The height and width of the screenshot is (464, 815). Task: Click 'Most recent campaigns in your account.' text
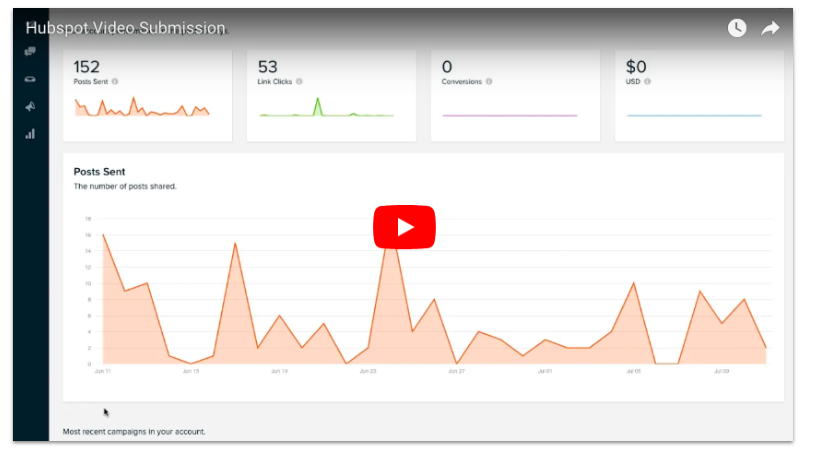click(x=134, y=432)
